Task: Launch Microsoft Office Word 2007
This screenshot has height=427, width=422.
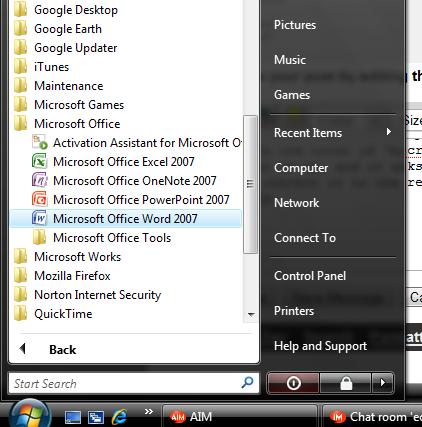Action: (x=126, y=219)
